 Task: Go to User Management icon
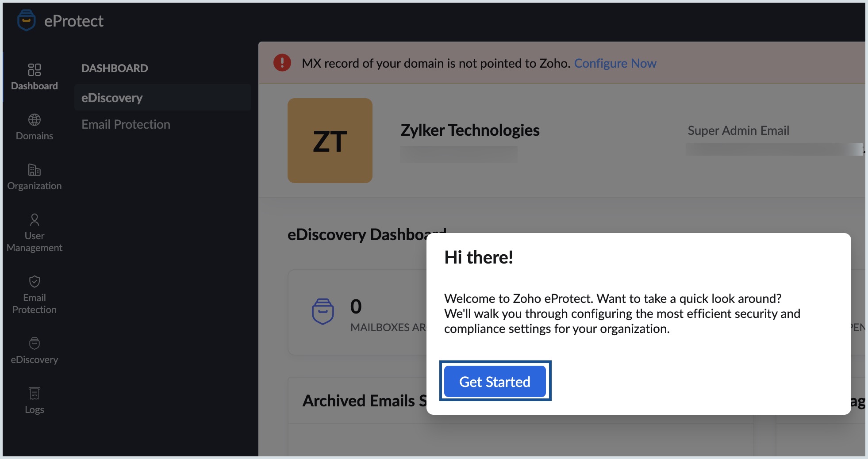(35, 220)
